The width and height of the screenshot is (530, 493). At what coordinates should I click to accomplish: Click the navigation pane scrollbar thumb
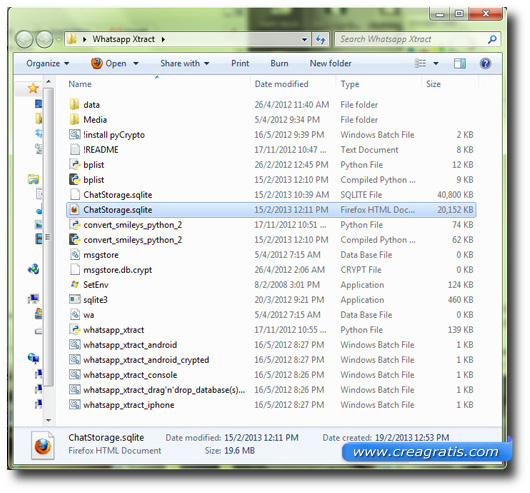pos(48,237)
